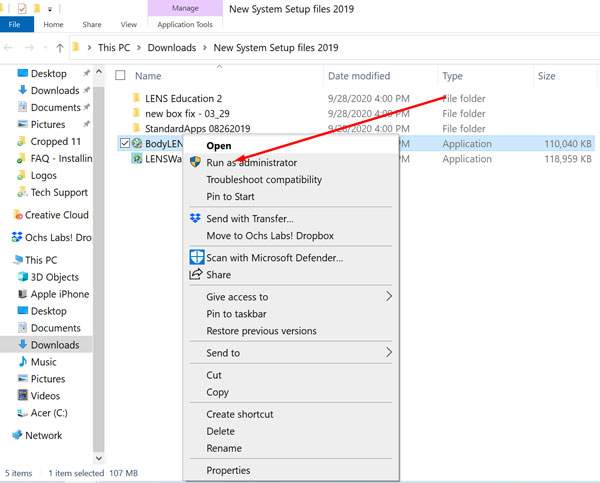
Task: Expand the chevron after This PC in address bar
Action: point(139,47)
